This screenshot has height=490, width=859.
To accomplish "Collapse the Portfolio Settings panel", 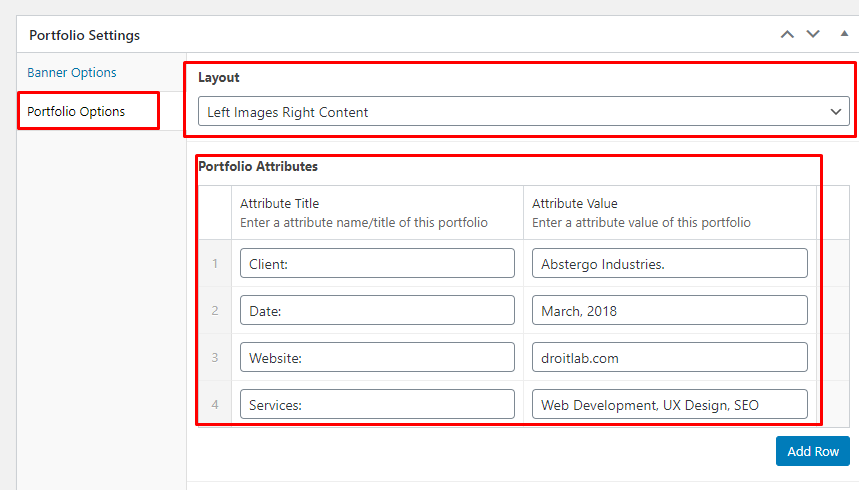I will pos(844,34).
